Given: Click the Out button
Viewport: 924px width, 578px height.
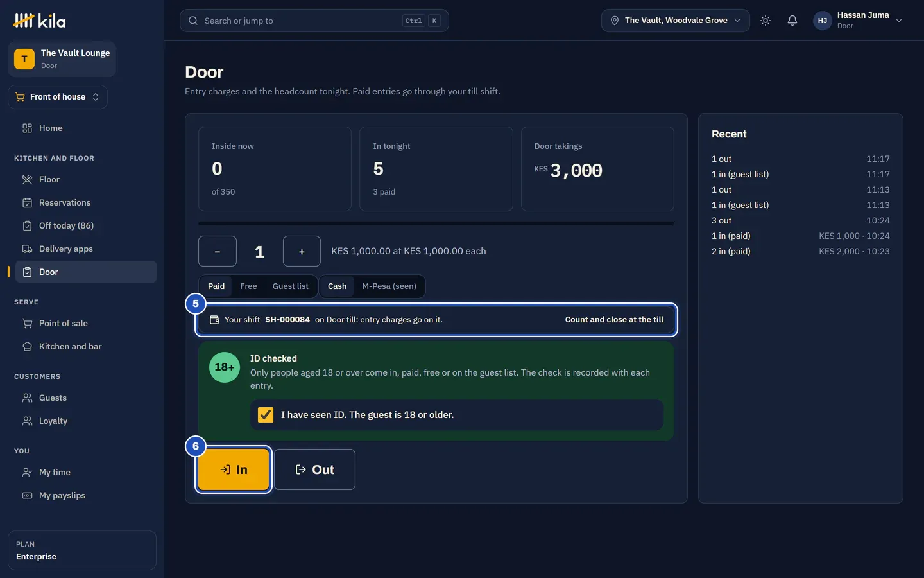Looking at the screenshot, I should coord(314,469).
